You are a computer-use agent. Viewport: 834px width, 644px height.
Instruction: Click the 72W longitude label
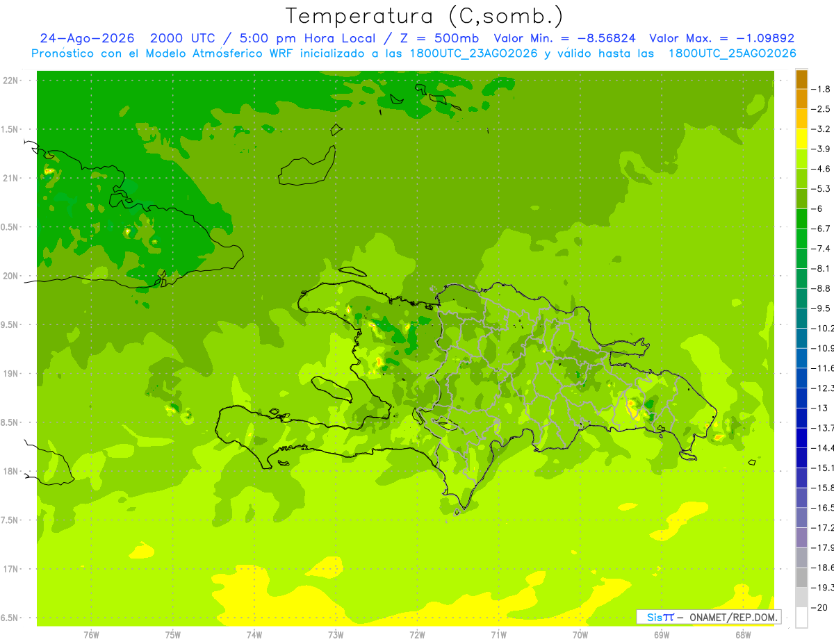(x=417, y=634)
